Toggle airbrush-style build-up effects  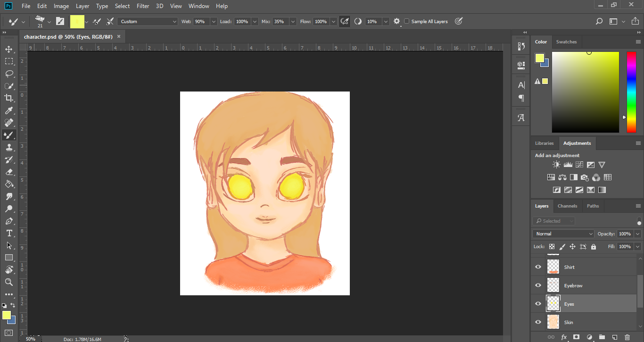click(345, 21)
